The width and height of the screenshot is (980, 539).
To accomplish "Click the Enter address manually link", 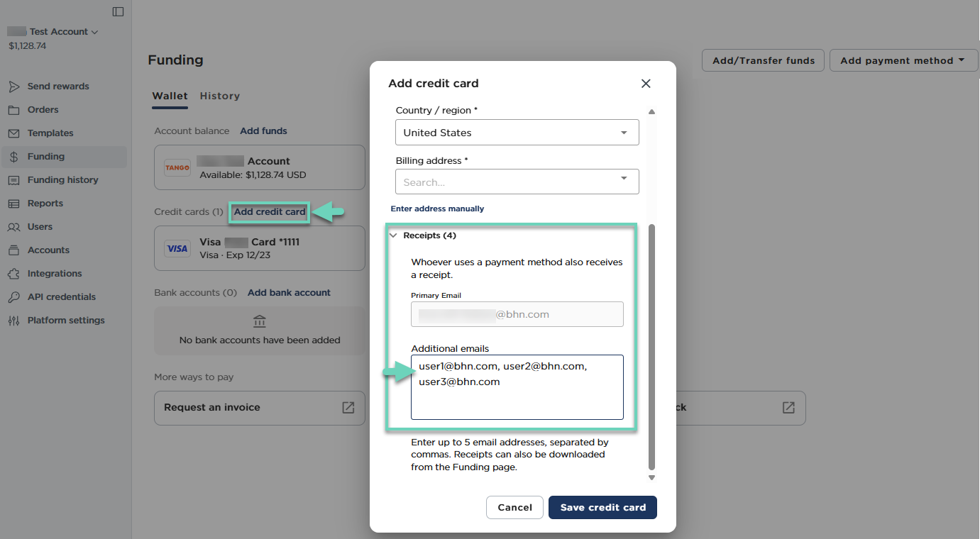I will 437,209.
